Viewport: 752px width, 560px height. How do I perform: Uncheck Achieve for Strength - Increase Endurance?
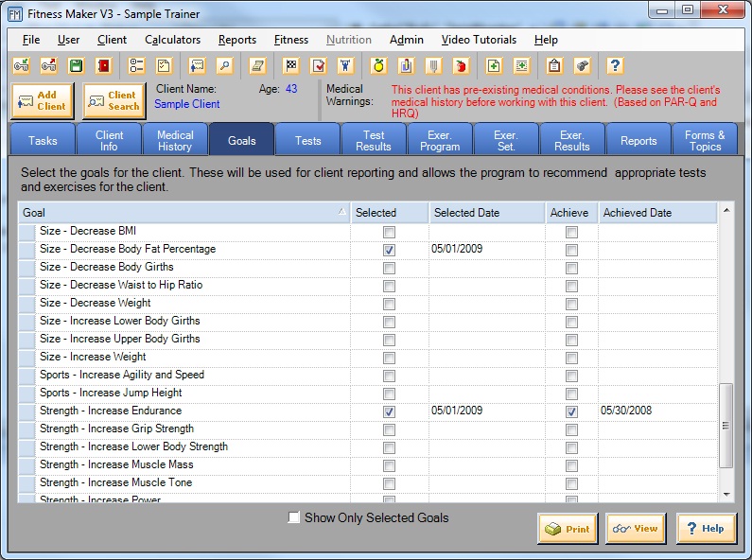pos(571,411)
